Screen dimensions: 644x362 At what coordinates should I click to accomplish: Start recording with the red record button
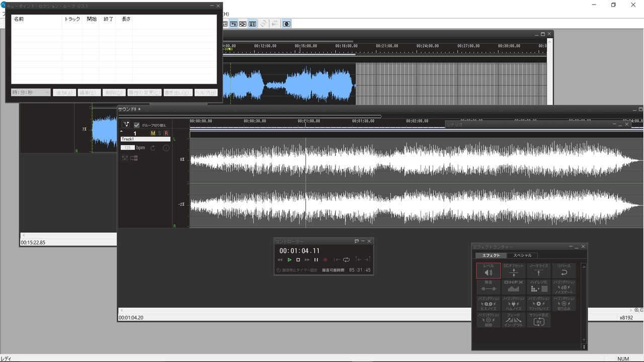[x=325, y=260]
